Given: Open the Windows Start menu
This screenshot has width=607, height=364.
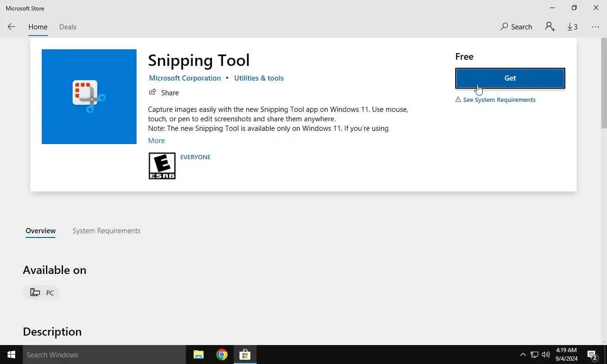Looking at the screenshot, I should tap(11, 355).
